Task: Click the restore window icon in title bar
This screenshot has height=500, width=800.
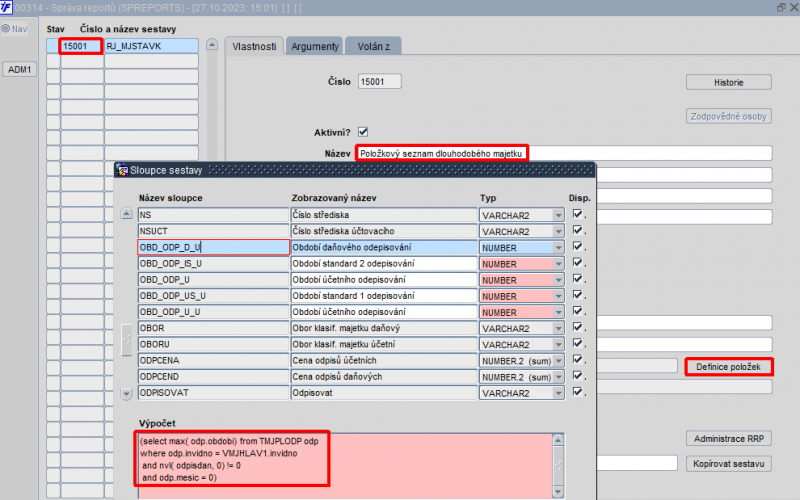Action: (781, 8)
